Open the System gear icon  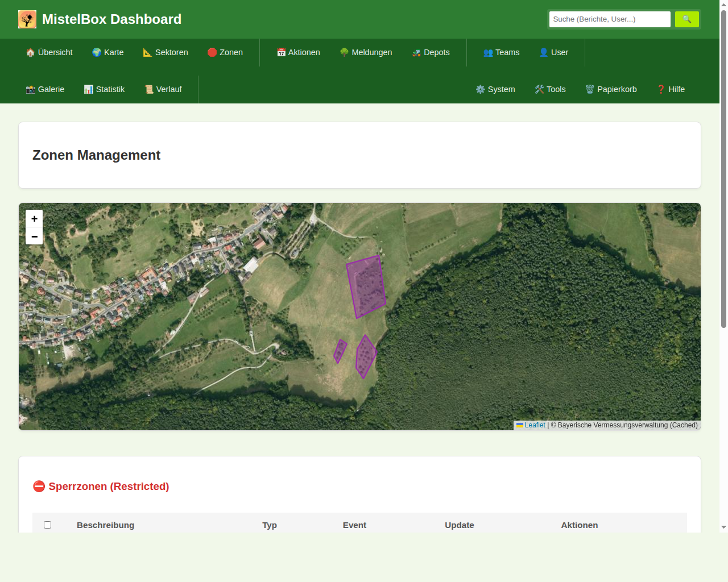click(x=481, y=89)
